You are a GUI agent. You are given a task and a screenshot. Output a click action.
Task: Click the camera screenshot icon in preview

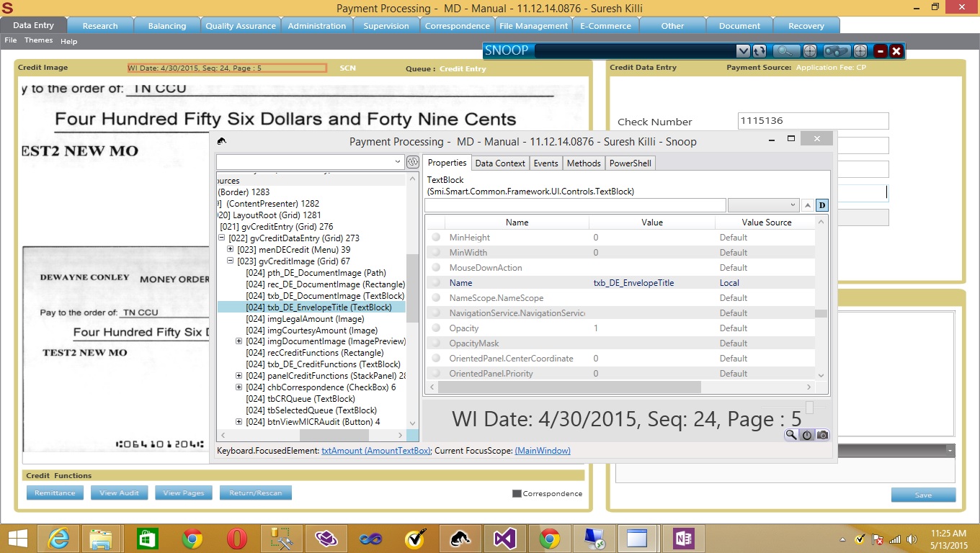click(822, 435)
